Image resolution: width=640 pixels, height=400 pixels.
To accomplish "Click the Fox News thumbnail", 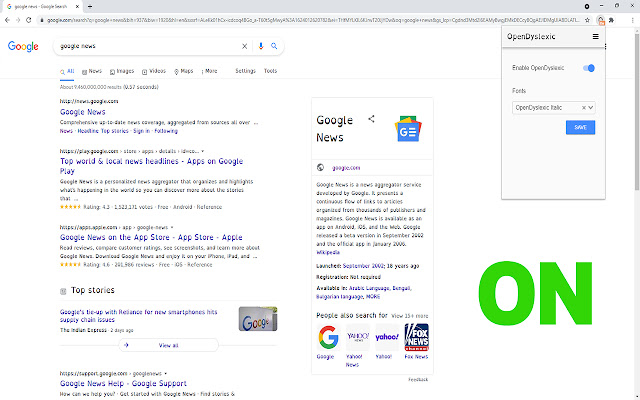I will coord(416,338).
